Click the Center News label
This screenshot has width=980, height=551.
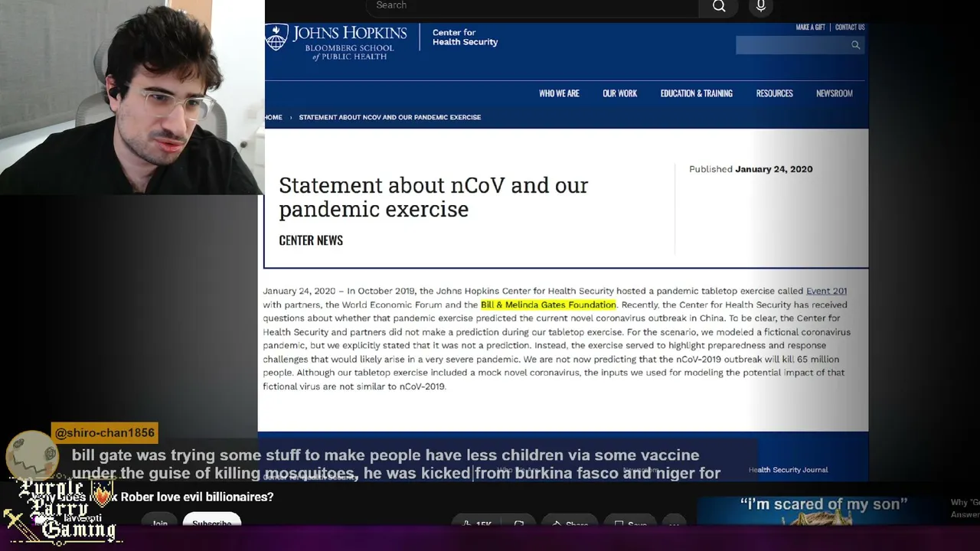311,240
